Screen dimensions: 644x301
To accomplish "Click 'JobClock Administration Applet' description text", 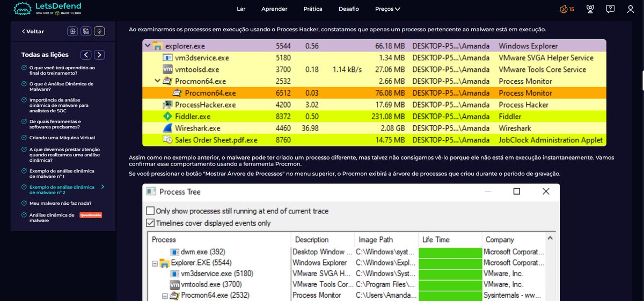I will pos(550,140).
